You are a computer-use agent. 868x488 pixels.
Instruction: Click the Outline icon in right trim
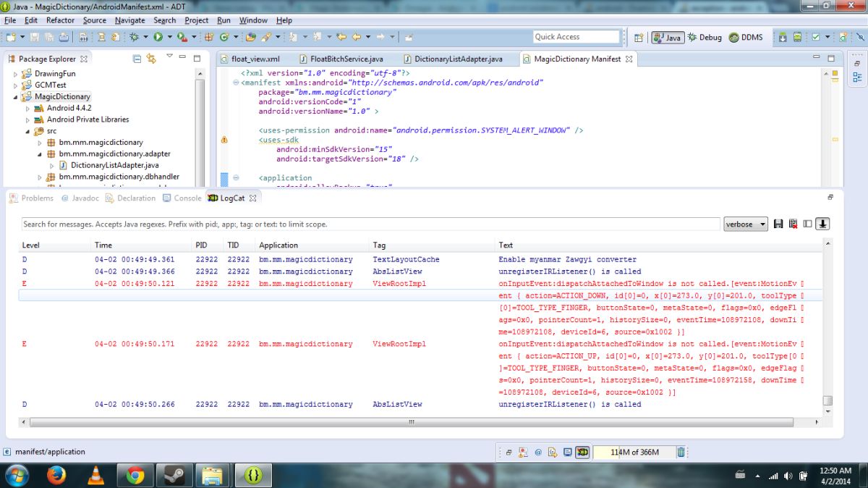click(857, 77)
